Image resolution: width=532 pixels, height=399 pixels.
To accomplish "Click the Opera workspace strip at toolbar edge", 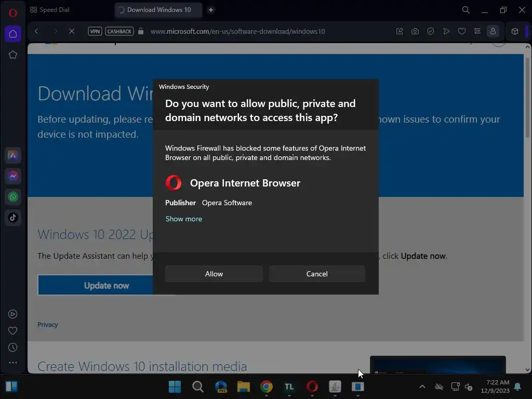I will pos(526,31).
